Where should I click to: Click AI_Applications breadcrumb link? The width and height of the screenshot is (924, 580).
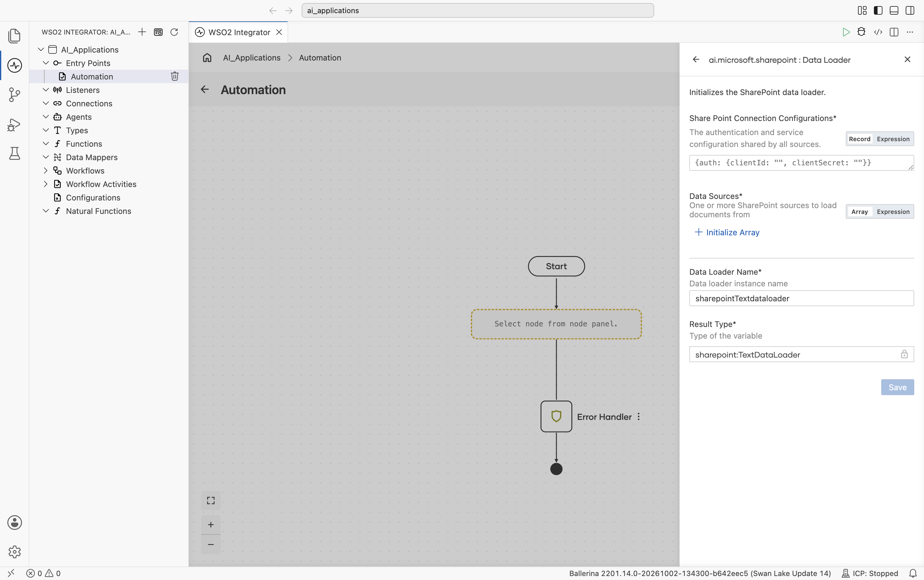click(251, 57)
